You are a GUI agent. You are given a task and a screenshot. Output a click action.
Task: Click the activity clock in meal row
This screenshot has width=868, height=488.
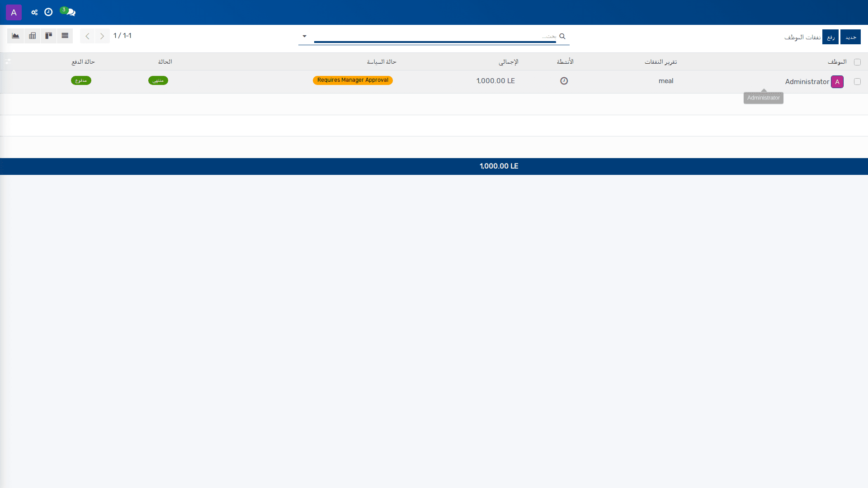[564, 81]
